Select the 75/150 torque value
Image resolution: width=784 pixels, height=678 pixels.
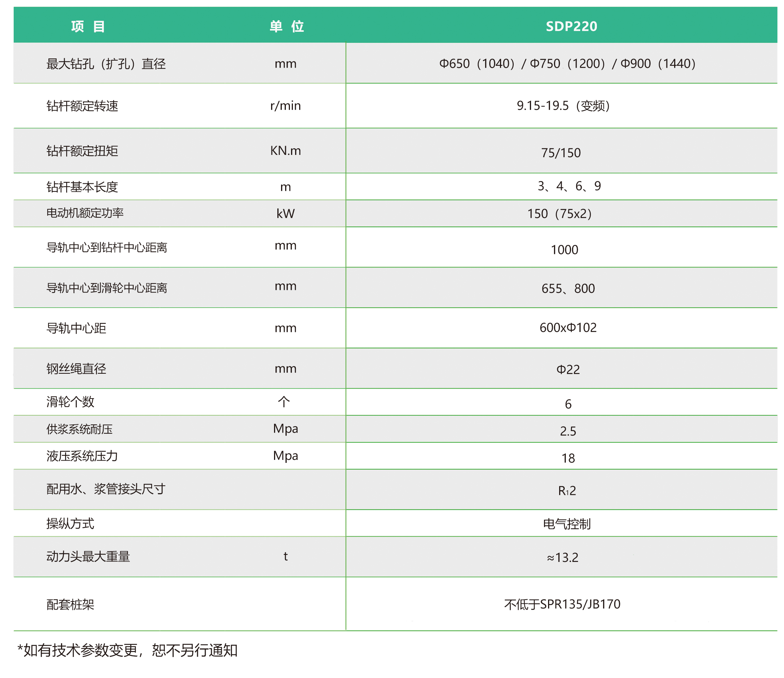click(x=560, y=153)
